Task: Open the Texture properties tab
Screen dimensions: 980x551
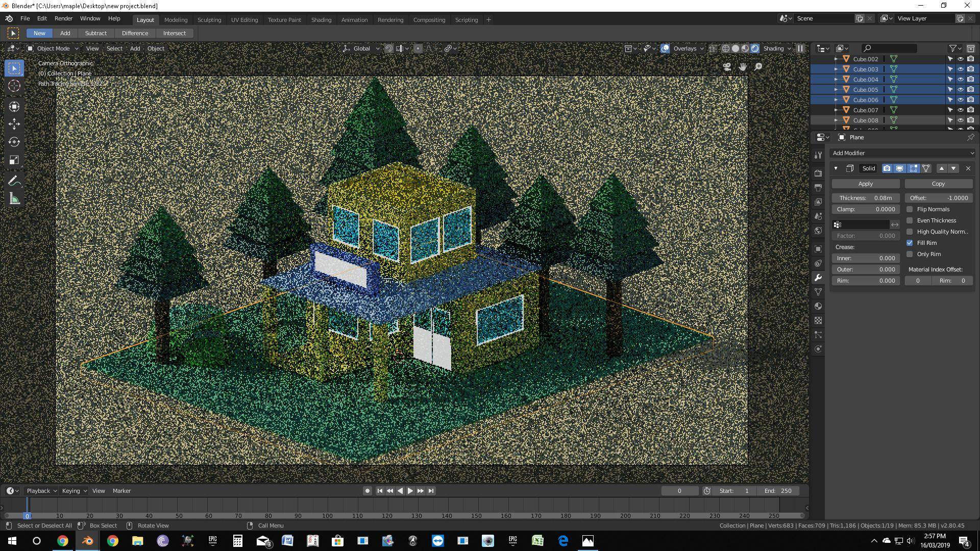Action: [x=818, y=320]
